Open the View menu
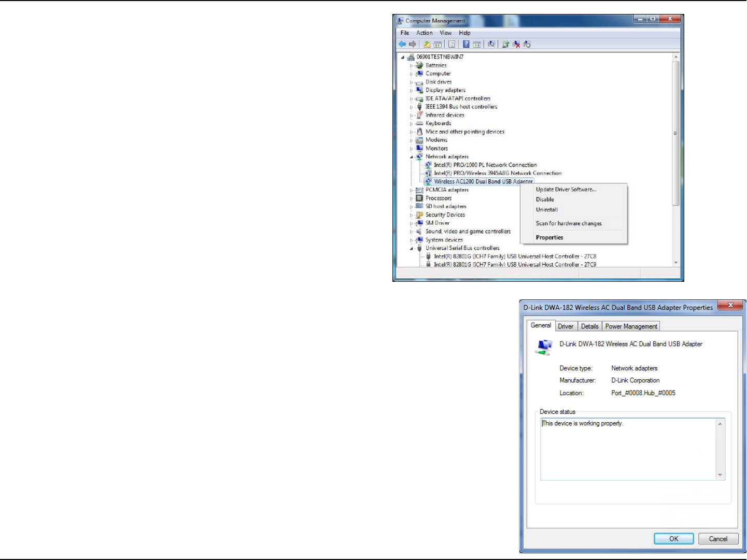Image resolution: width=747 pixels, height=560 pixels. (x=445, y=33)
